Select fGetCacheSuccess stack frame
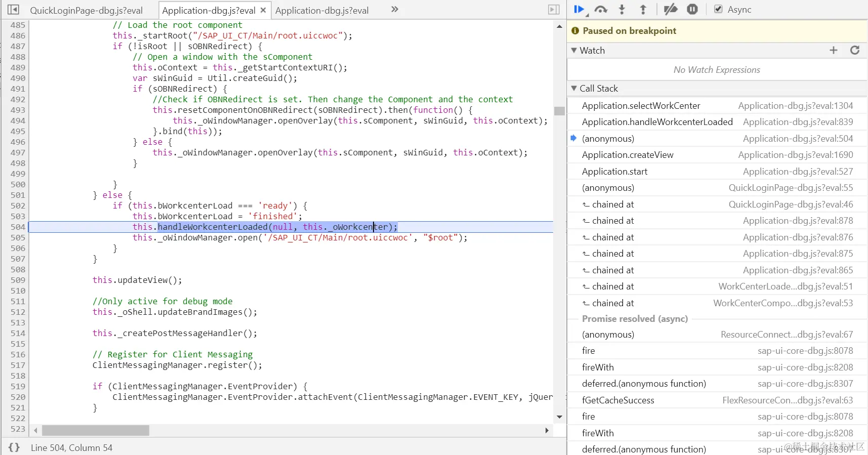Viewport: 868px width, 455px height. click(717, 400)
